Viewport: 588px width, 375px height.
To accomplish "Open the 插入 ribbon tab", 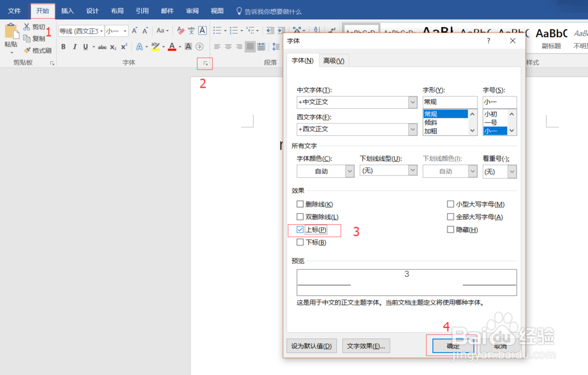I will [67, 10].
